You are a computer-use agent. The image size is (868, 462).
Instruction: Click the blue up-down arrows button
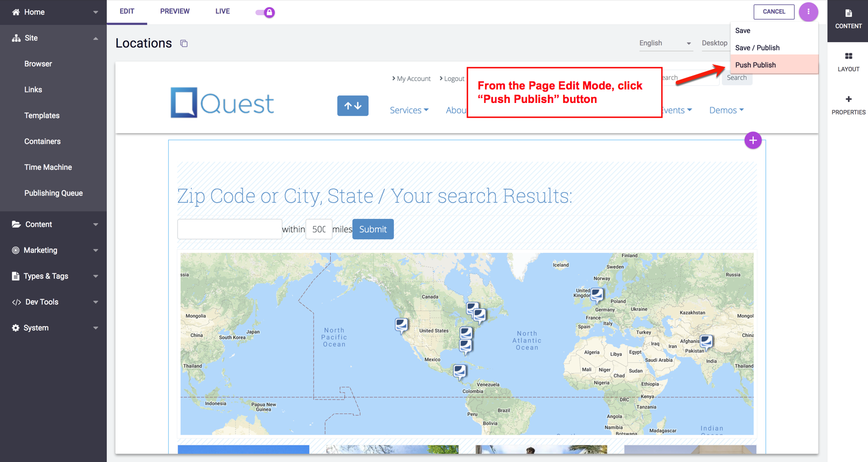(x=352, y=106)
